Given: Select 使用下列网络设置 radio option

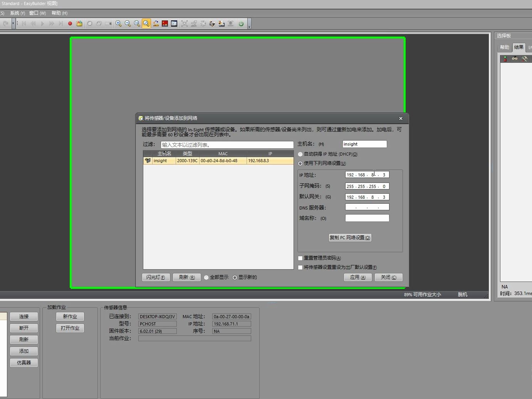Looking at the screenshot, I should tap(300, 163).
